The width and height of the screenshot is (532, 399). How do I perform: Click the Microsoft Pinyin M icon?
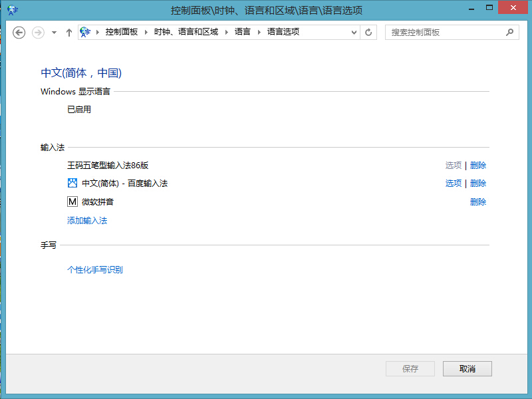tap(72, 201)
